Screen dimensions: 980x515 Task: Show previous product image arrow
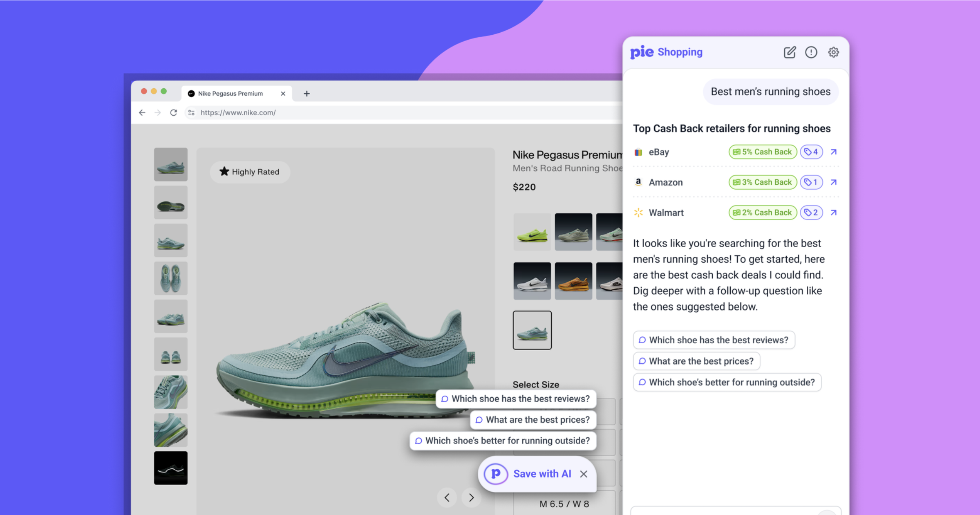pyautogui.click(x=447, y=497)
